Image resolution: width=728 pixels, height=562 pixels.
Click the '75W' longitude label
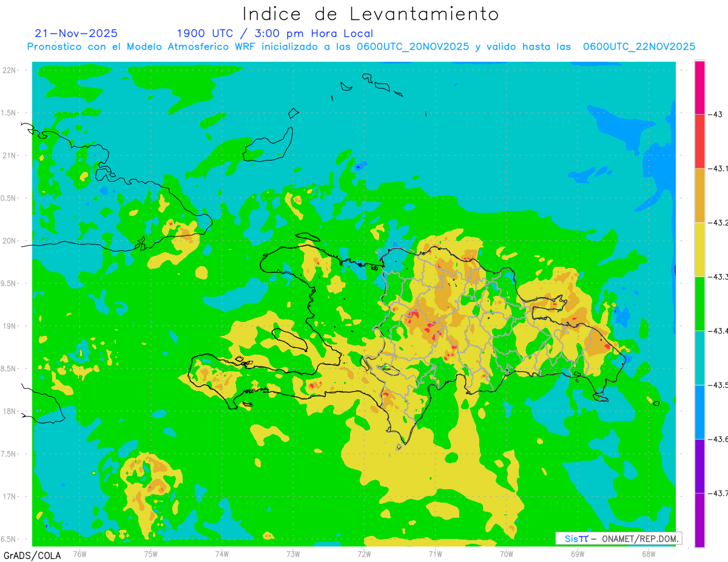[x=151, y=554]
